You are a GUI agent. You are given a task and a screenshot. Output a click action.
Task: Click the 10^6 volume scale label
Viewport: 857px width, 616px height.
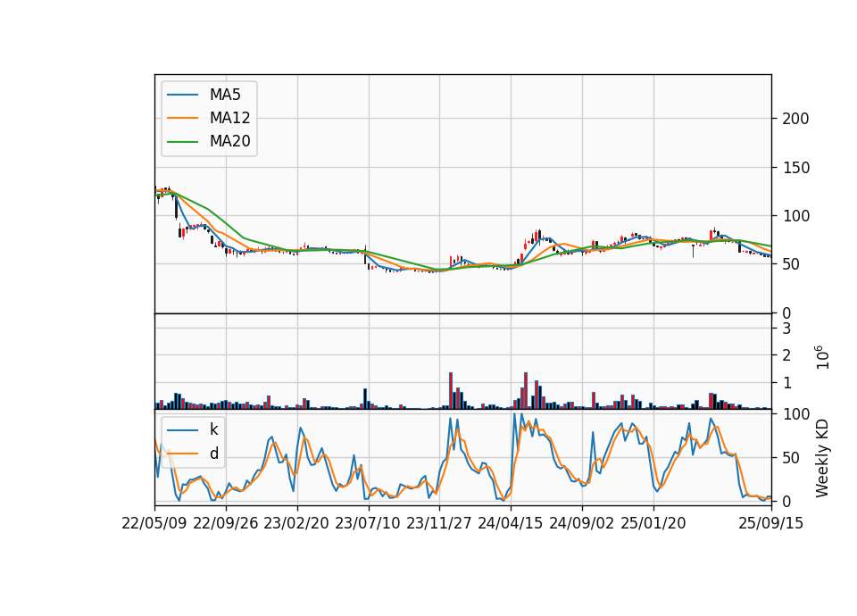(x=821, y=357)
